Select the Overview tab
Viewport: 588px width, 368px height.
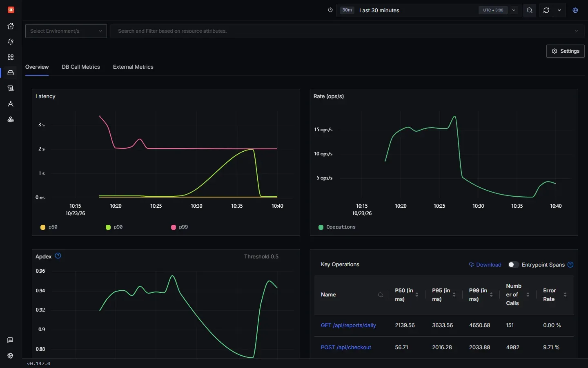(x=37, y=67)
